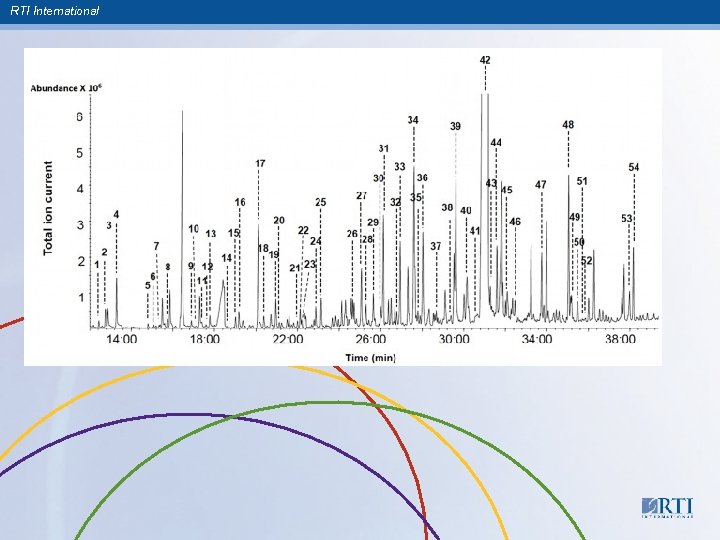
Task: Click peak label 24
Action: pos(315,241)
